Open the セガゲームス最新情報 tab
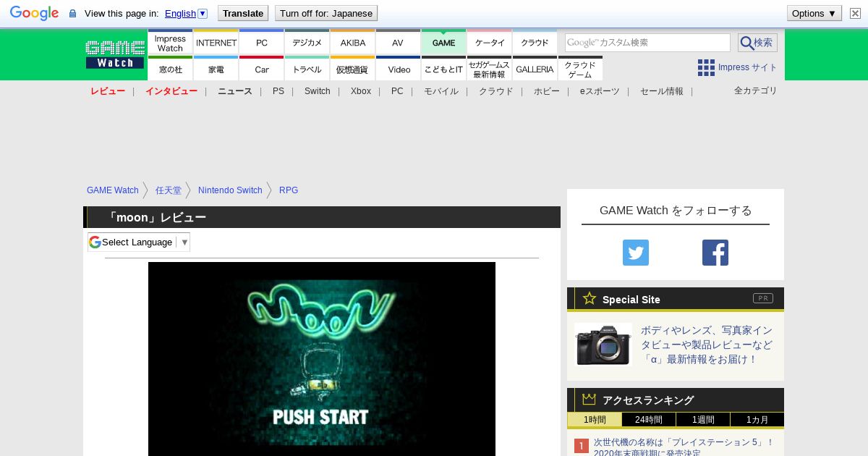Screen dimensions: 868x456 (x=489, y=69)
